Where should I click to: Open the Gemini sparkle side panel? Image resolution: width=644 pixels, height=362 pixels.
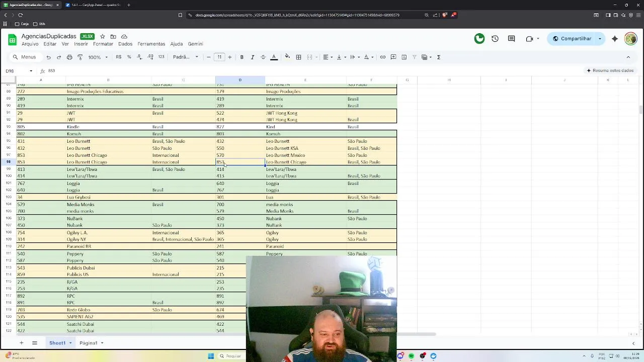pos(615,39)
